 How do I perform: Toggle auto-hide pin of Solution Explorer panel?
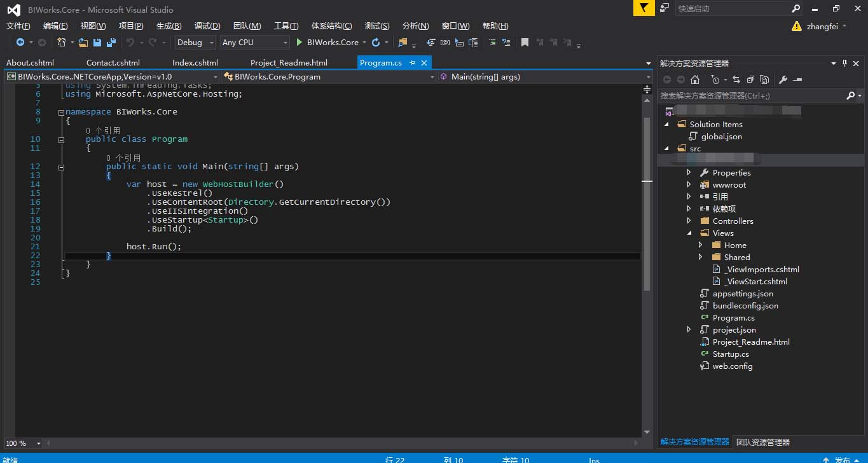[844, 63]
